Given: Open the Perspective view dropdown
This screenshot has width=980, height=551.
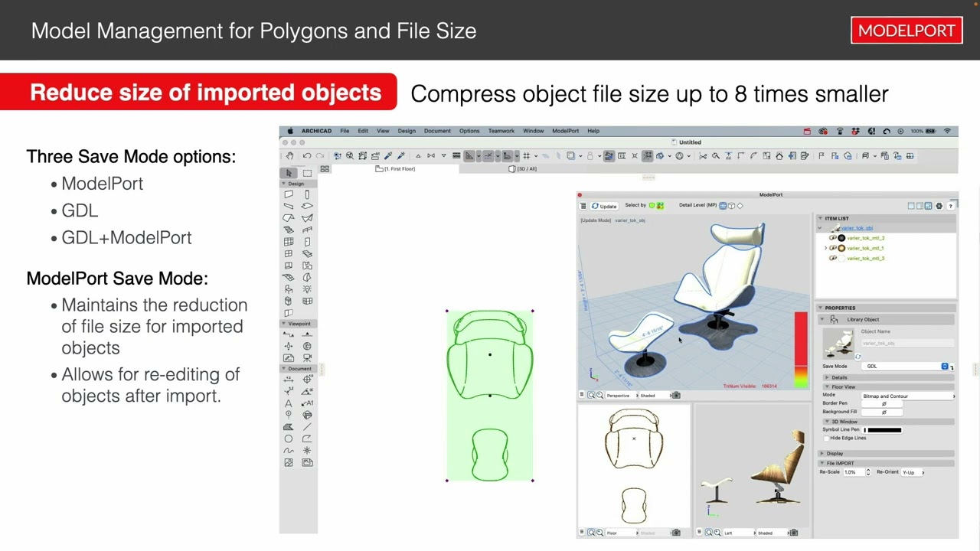Looking at the screenshot, I should [622, 395].
